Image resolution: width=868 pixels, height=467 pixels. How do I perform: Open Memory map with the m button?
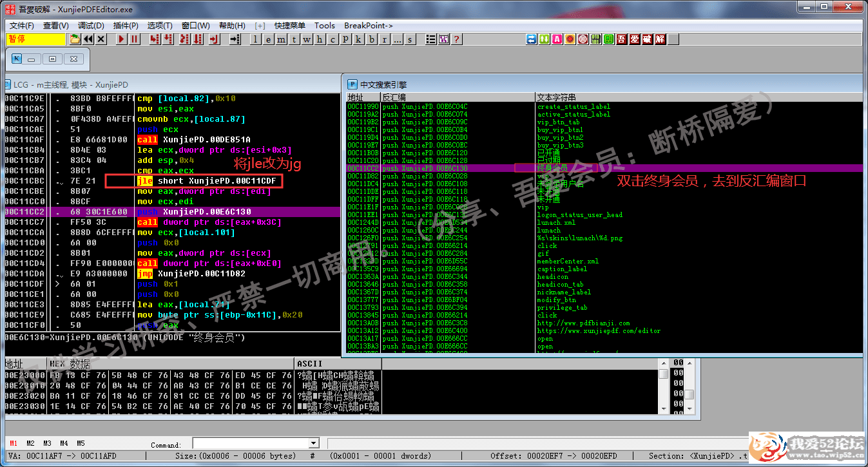click(x=282, y=39)
